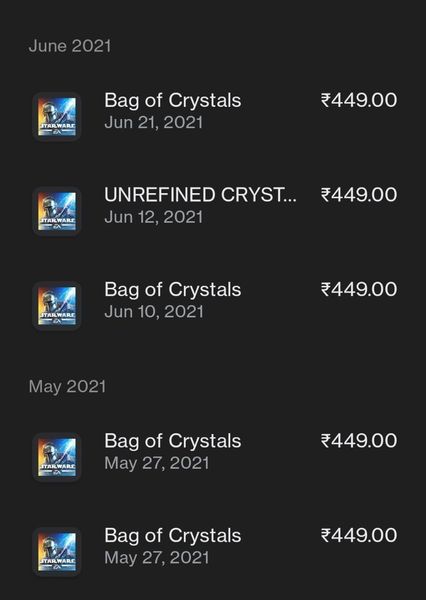Tap game icon of bottom May 27 purchase
This screenshot has width=426, height=600.
(x=57, y=551)
